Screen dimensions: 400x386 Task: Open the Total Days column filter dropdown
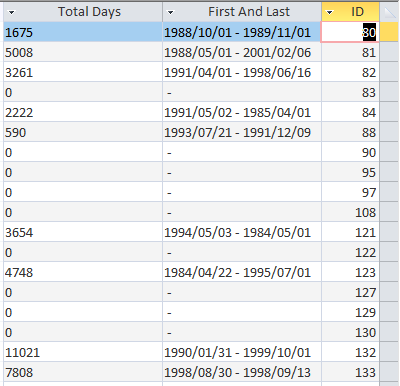coord(12,13)
